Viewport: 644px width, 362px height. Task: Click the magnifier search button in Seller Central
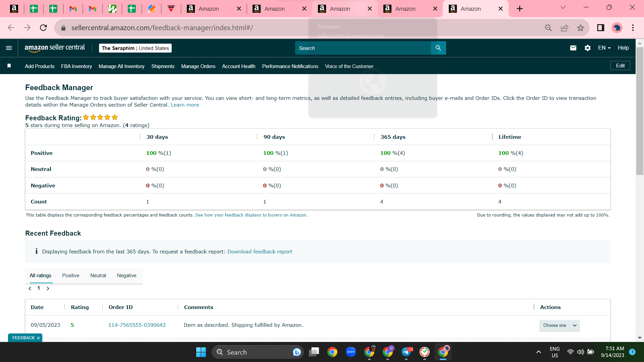point(438,48)
